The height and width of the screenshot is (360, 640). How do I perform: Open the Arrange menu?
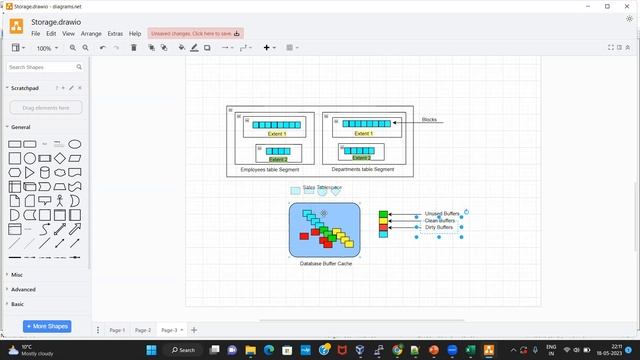coord(91,33)
